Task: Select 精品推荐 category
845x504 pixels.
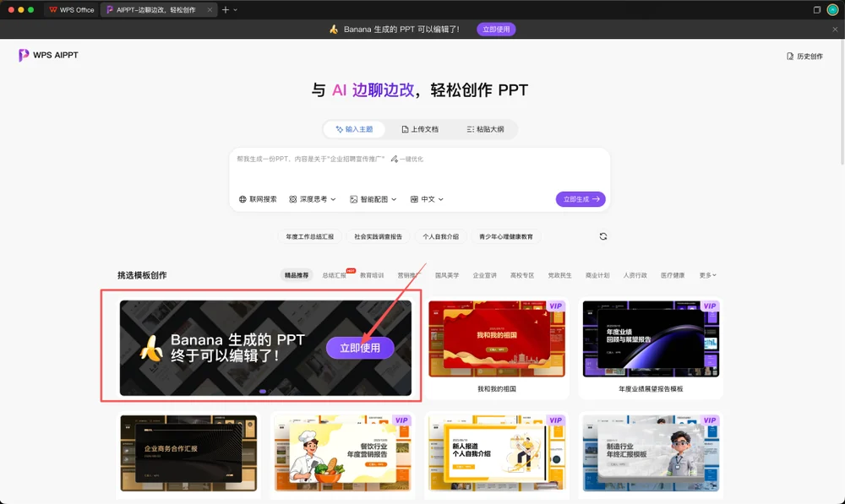Action: coord(297,275)
